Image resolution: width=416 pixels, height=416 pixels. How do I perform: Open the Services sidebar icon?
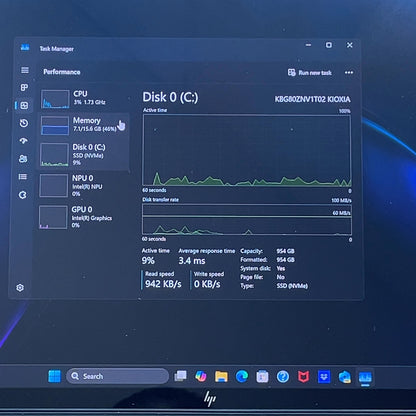[x=23, y=195]
